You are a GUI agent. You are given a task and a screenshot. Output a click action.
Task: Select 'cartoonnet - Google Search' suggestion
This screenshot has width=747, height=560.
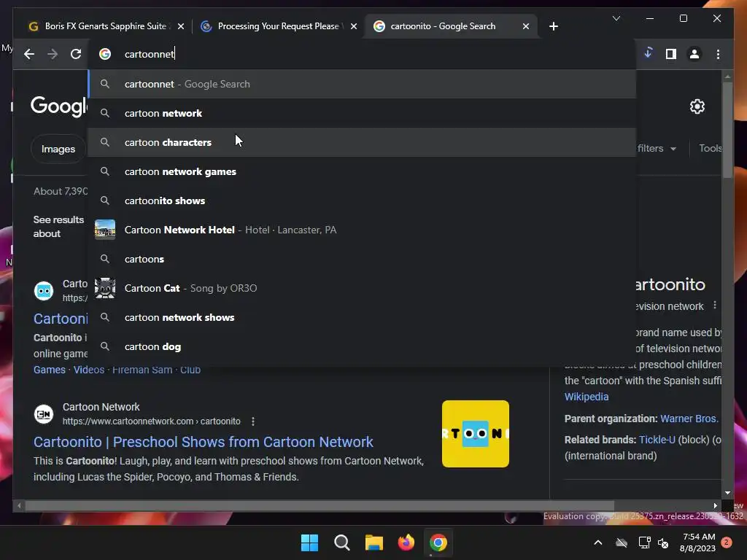point(362,84)
